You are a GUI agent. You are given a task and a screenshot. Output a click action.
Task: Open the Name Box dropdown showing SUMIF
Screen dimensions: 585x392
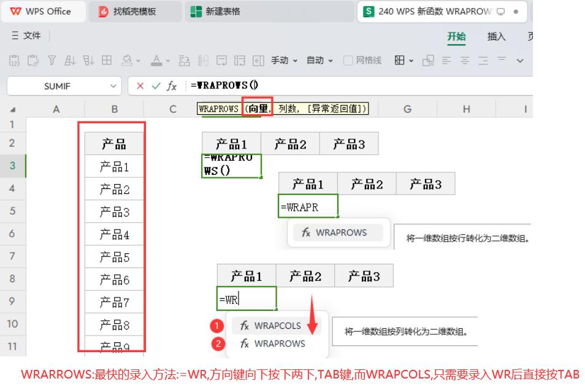point(113,86)
